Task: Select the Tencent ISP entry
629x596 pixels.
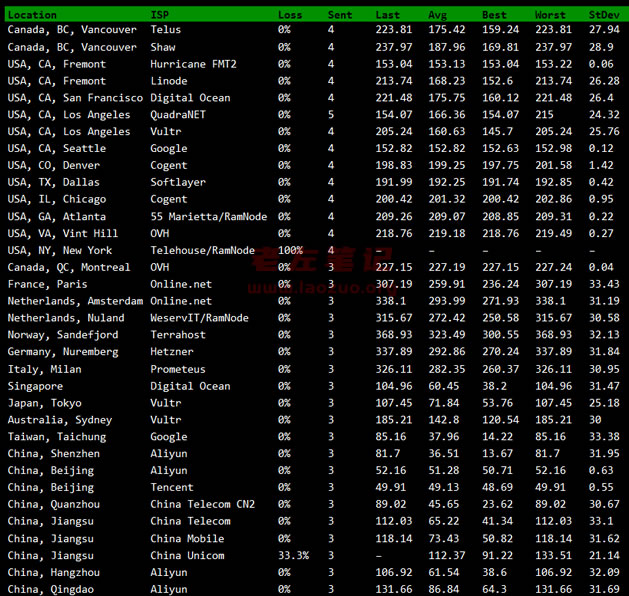Action: tap(172, 487)
